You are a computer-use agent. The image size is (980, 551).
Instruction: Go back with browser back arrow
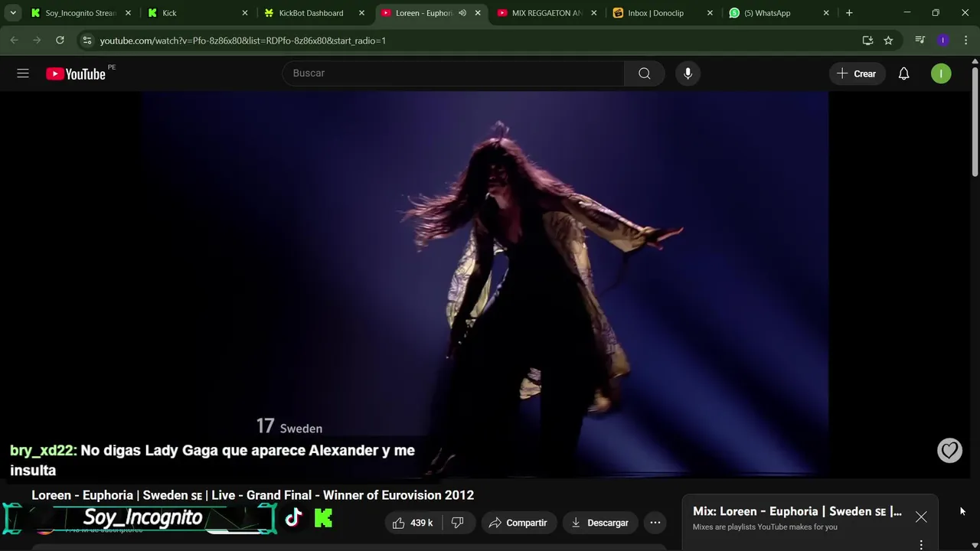point(14,41)
